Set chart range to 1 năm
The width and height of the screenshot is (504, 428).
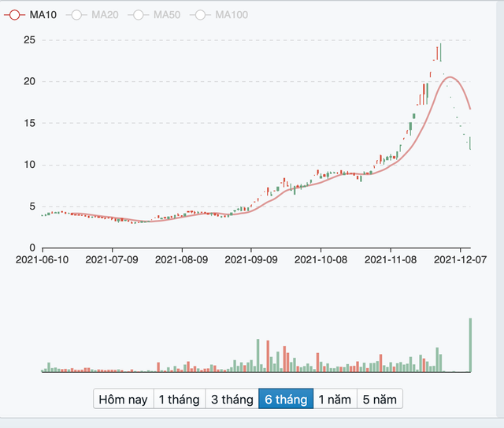pos(334,399)
